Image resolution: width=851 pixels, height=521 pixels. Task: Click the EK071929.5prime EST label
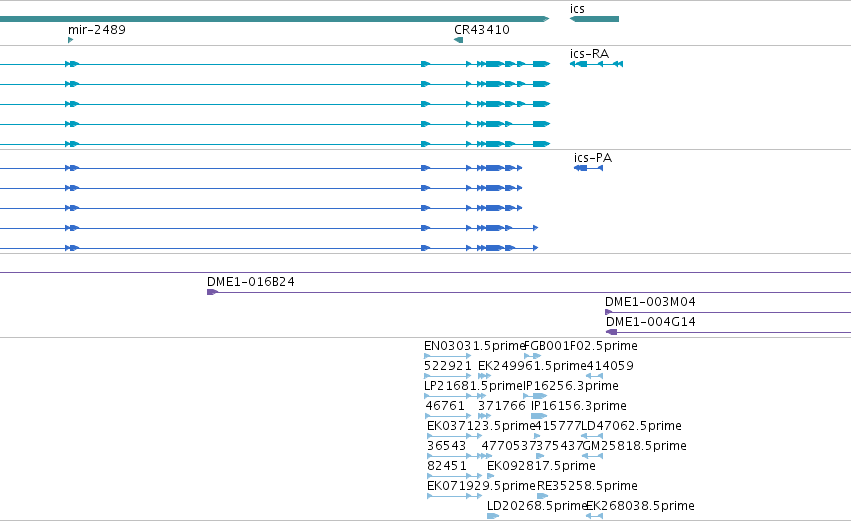pos(481,486)
